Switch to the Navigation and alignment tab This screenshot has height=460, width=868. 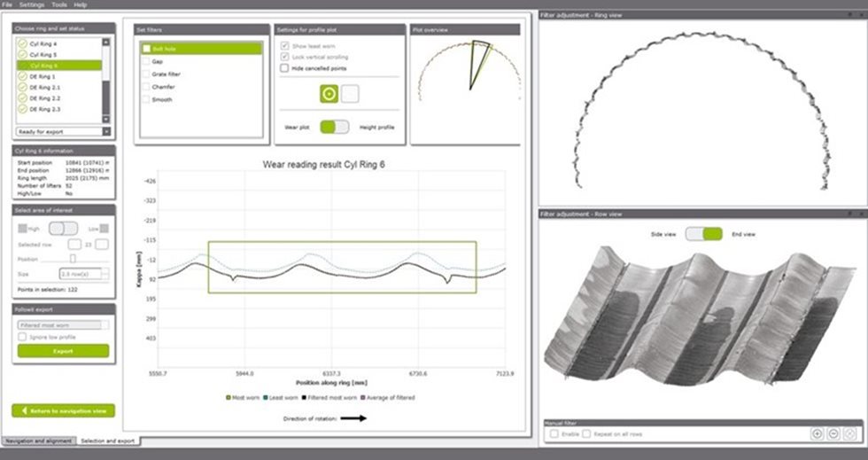click(x=38, y=440)
